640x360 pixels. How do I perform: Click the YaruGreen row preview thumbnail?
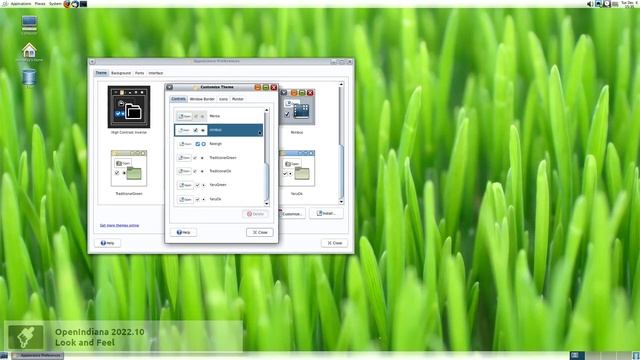[x=192, y=185]
